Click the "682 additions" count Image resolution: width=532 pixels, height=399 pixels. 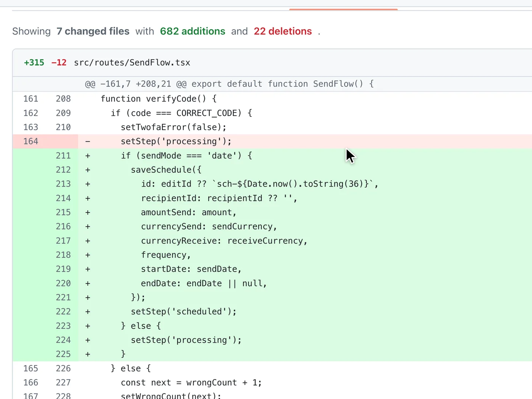[193, 31]
